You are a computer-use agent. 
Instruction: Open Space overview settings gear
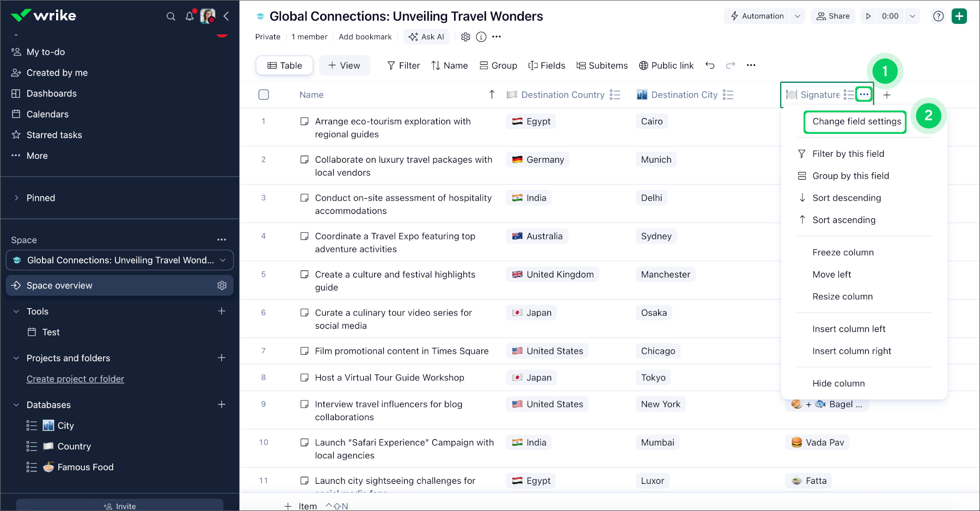(x=222, y=286)
